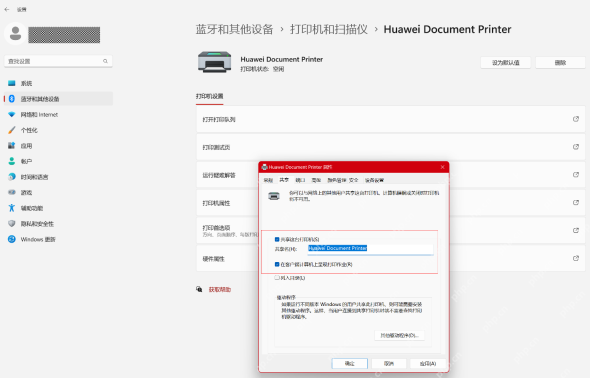Image resolution: width=590 pixels, height=378 pixels.
Task: Click the external link icon on 打印机属性 row
Action: 576,203
